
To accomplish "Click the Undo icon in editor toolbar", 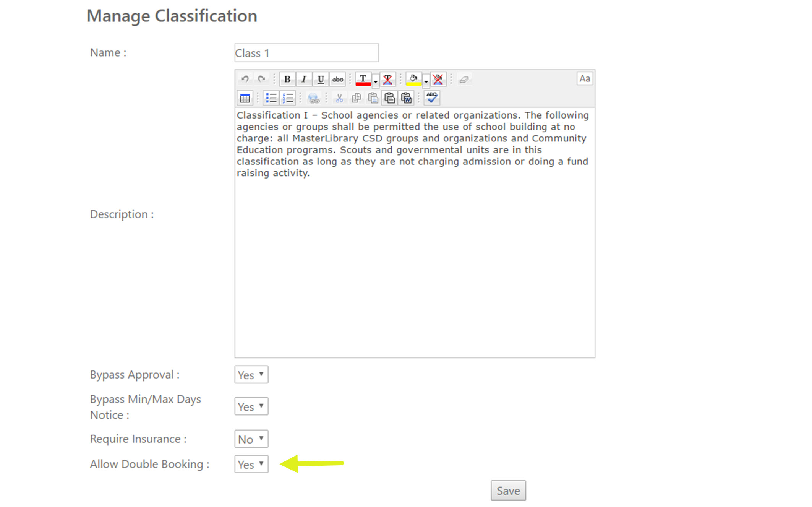I will (x=245, y=79).
